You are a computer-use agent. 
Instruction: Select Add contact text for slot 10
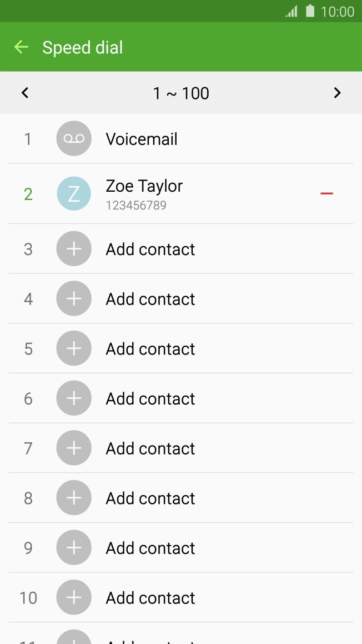tap(150, 598)
